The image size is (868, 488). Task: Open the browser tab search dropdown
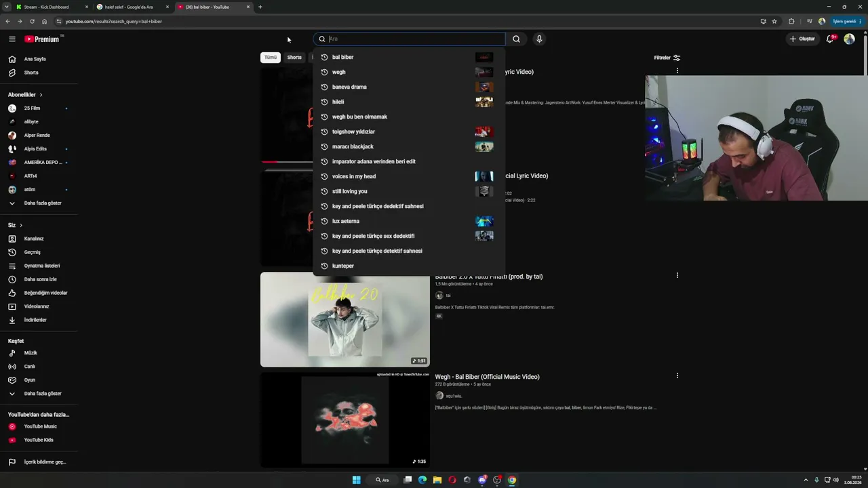[x=8, y=7]
